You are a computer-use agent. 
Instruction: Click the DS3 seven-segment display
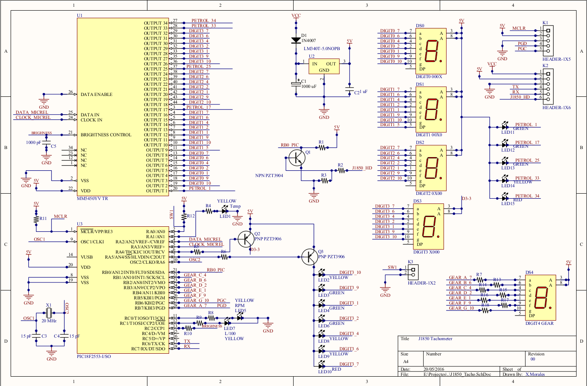point(428,225)
